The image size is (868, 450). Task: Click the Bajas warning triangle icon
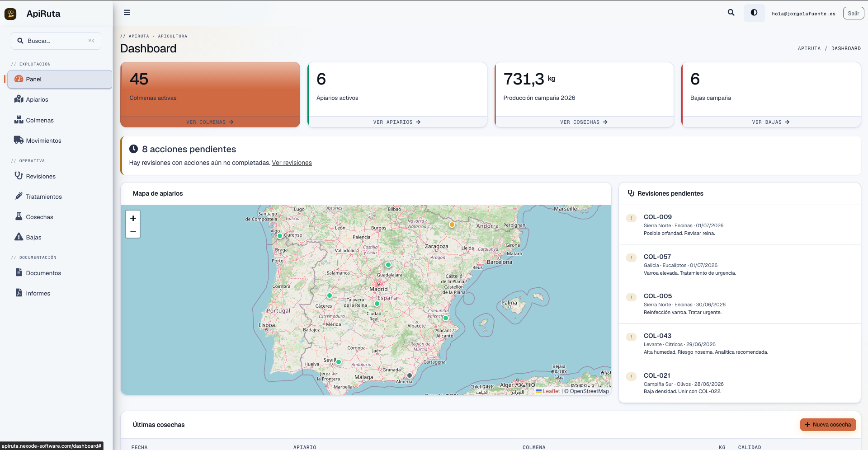pyautogui.click(x=19, y=237)
